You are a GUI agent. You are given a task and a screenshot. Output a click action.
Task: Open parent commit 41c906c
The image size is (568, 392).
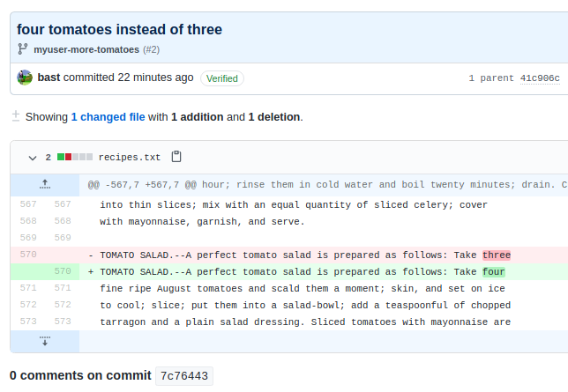(540, 78)
